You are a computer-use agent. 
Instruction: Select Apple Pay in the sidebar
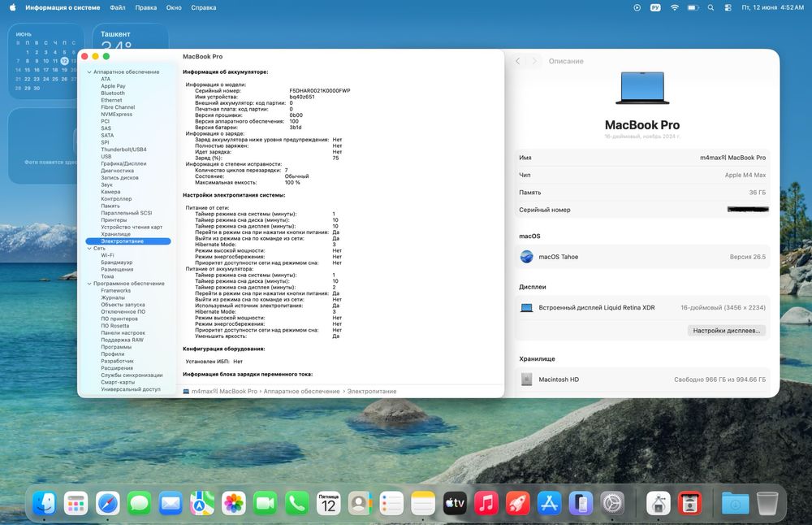tap(114, 86)
